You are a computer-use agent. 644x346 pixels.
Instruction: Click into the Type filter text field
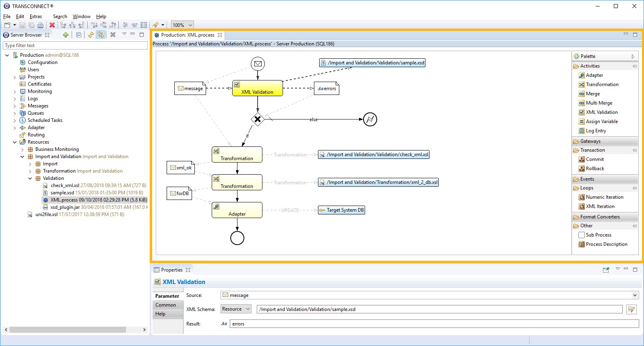[x=75, y=45]
